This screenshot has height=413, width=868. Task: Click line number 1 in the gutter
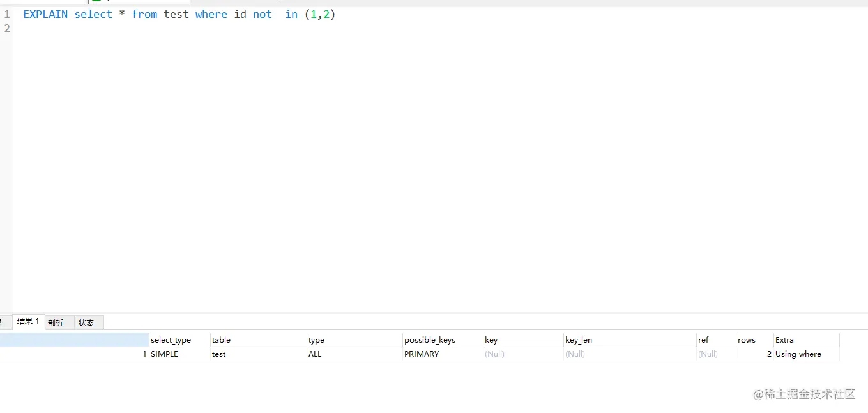[6, 14]
